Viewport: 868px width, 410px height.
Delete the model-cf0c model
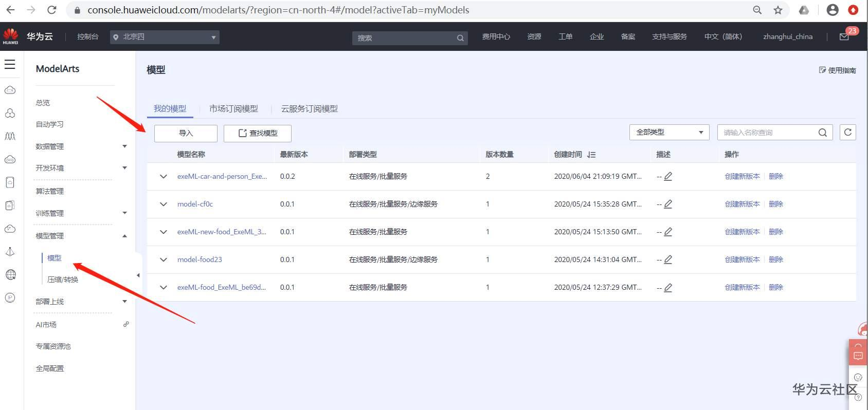pos(775,204)
